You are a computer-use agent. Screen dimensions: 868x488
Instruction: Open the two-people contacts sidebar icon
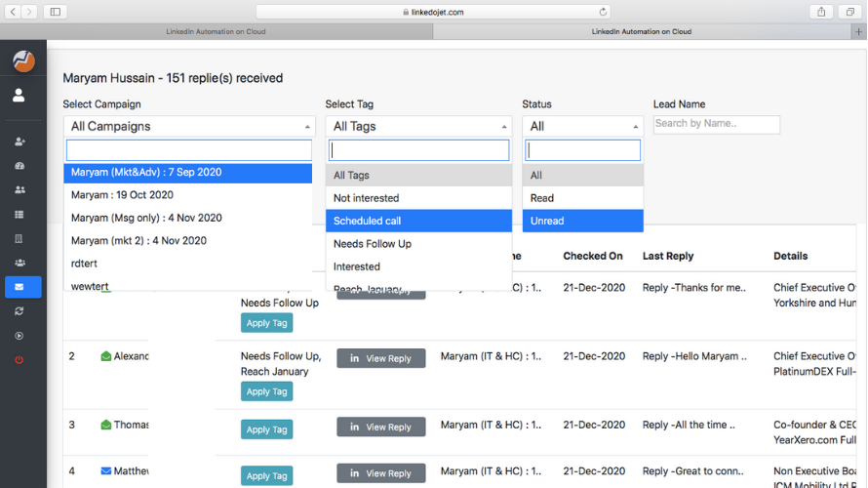pyautogui.click(x=20, y=190)
